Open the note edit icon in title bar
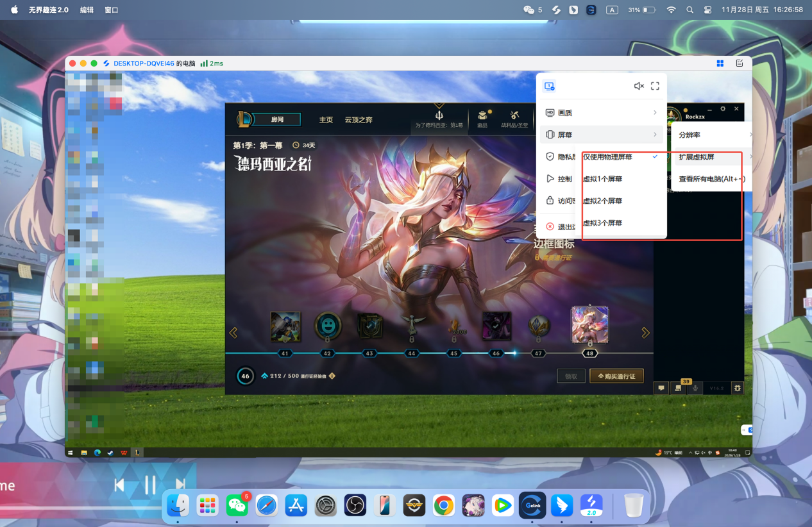Viewport: 812px width, 527px height. pyautogui.click(x=740, y=63)
